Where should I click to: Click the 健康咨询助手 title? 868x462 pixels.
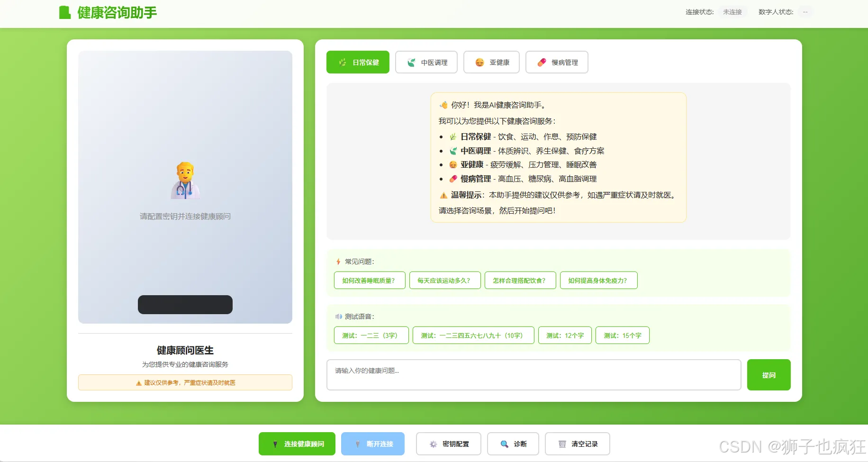point(117,13)
